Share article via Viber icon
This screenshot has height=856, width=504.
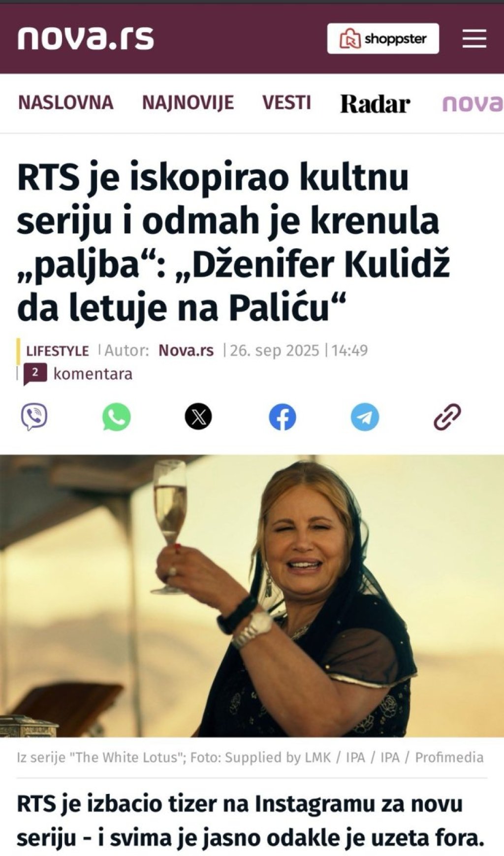pyautogui.click(x=34, y=417)
